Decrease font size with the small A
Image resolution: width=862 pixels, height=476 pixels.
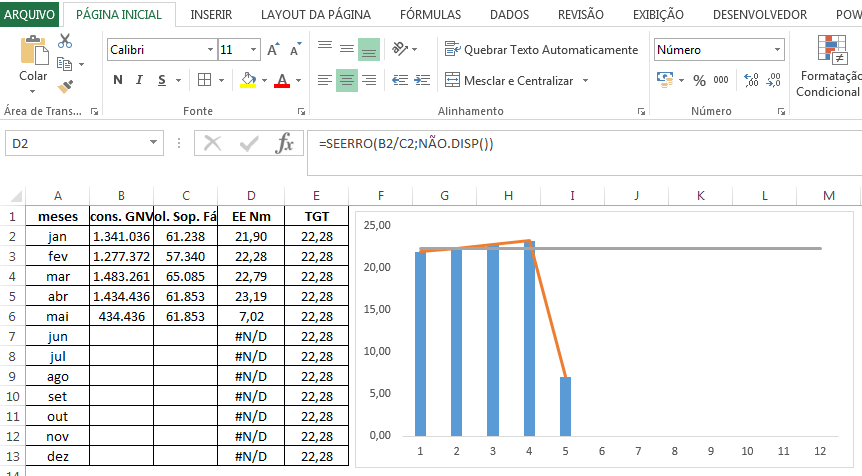296,50
